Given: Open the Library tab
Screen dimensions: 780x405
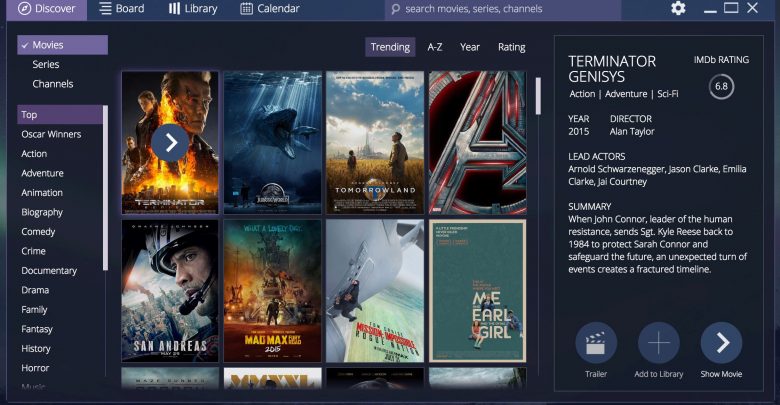Looking at the screenshot, I should point(193,9).
